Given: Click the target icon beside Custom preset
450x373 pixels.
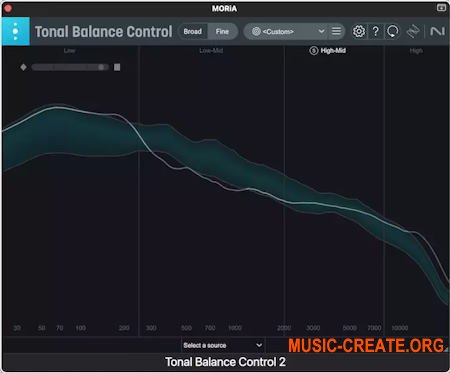Looking at the screenshot, I should pos(256,32).
